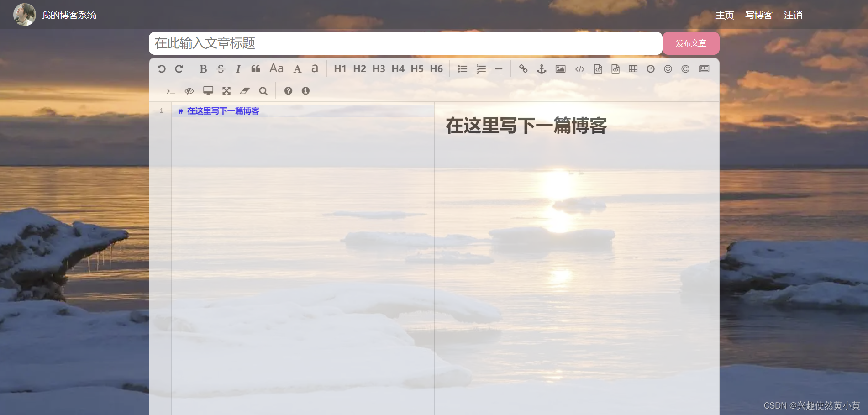Insert a table
The height and width of the screenshot is (415, 868).
[x=633, y=69]
